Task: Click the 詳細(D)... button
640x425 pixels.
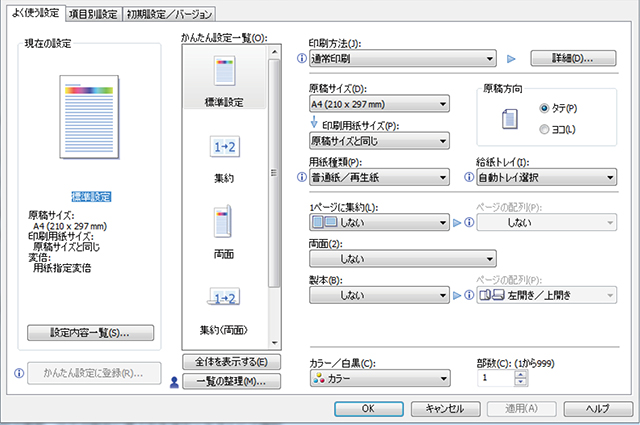Action: pos(569,59)
